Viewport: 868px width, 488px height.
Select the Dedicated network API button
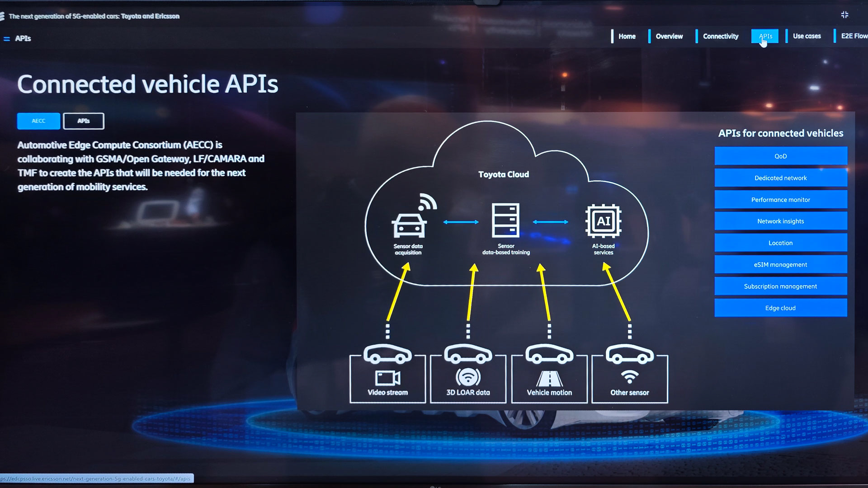click(780, 178)
